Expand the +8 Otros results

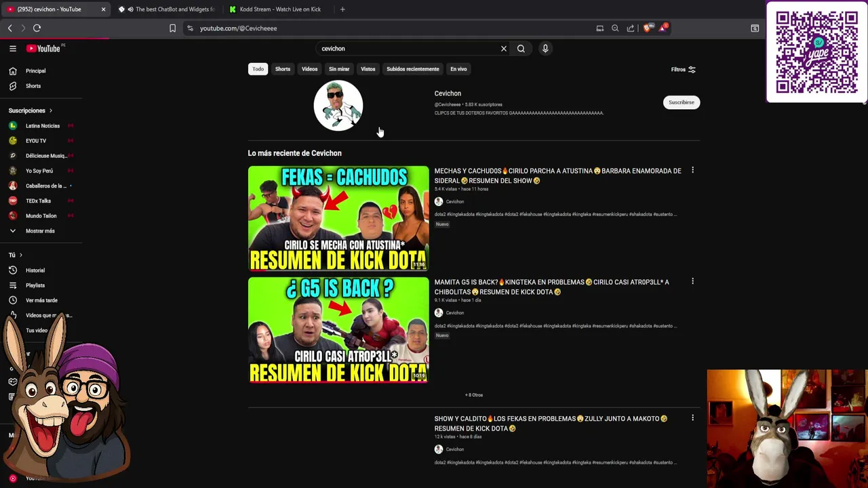pos(474,395)
